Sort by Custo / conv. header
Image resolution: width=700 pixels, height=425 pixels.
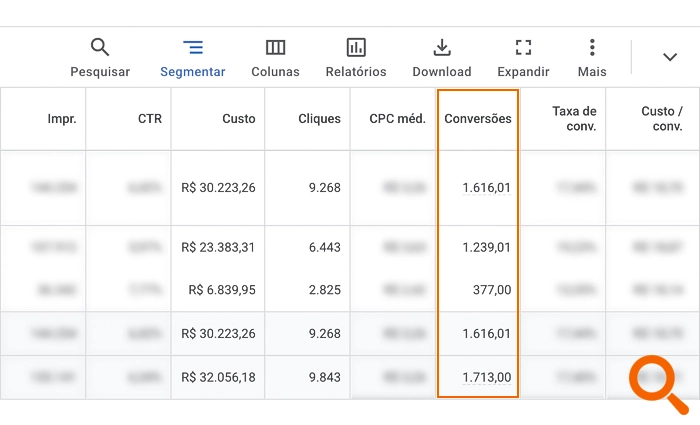662,119
